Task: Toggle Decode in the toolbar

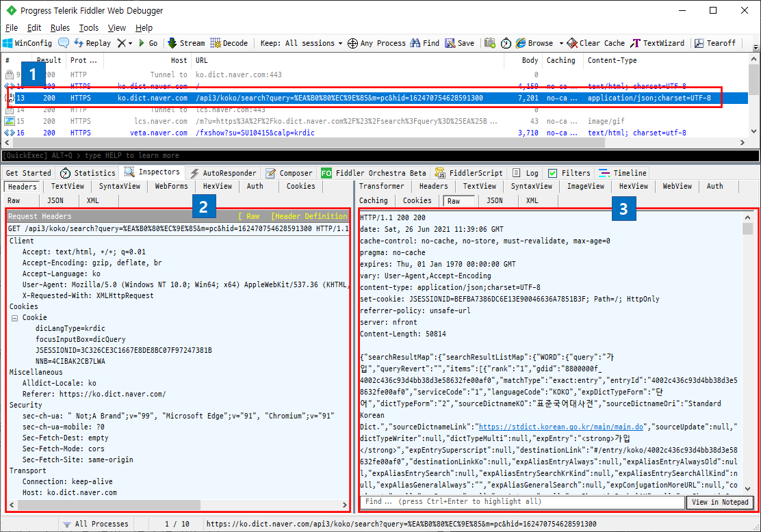Action: [229, 43]
